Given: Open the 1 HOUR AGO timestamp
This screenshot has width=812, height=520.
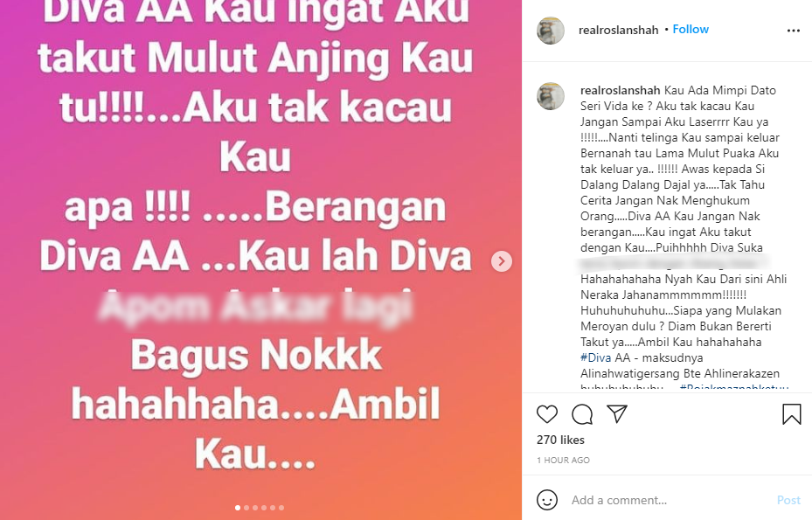Looking at the screenshot, I should tap(563, 460).
